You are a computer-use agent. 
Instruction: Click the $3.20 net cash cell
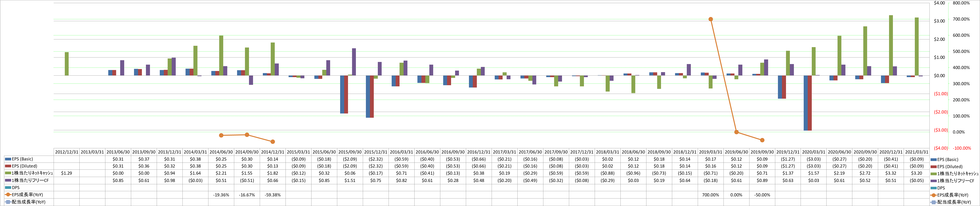(x=917, y=173)
